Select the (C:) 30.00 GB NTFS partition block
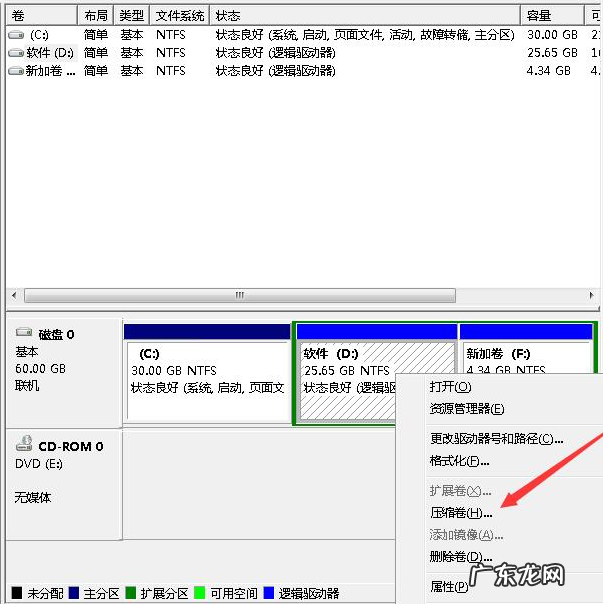Image resolution: width=603 pixels, height=604 pixels. pos(207,373)
